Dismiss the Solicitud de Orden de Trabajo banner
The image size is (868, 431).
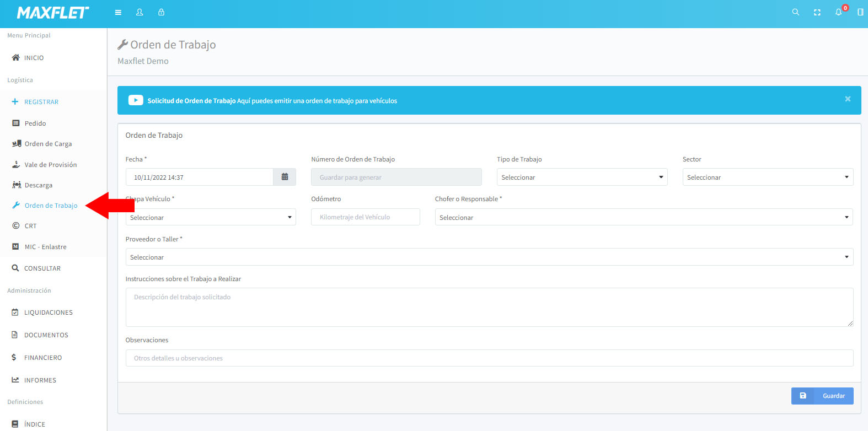[848, 99]
